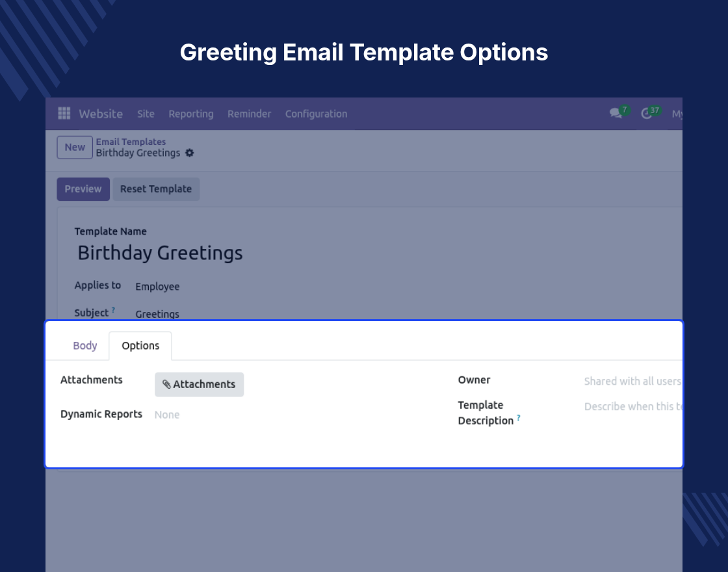Click the New button
Viewport: 728px width, 572px height.
coord(75,147)
